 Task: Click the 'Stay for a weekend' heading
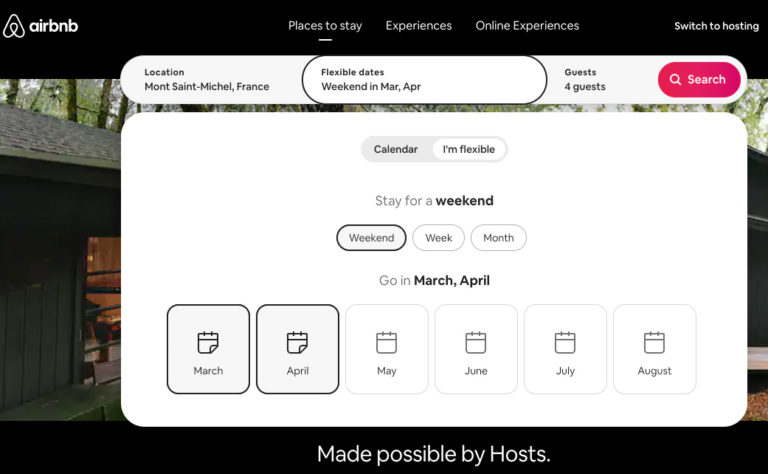click(x=434, y=201)
